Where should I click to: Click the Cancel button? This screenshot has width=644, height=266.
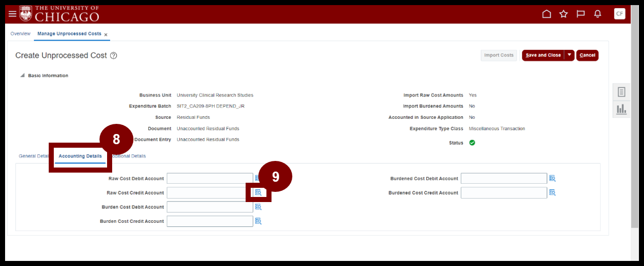[587, 55]
